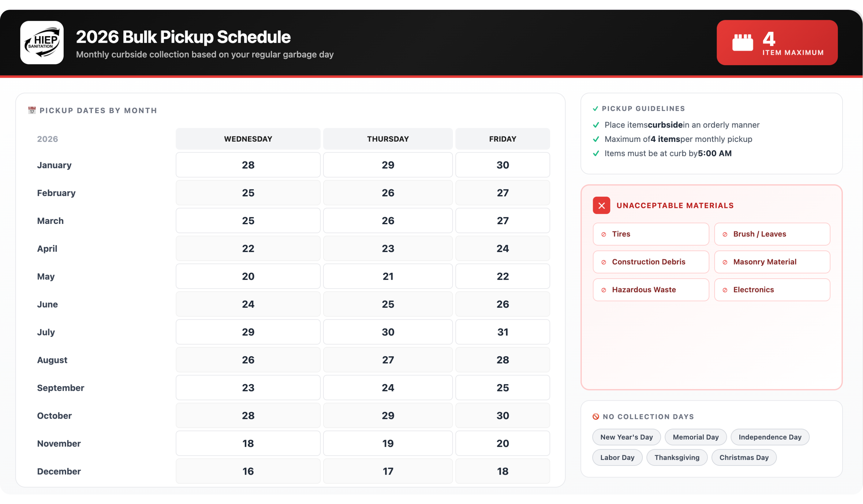Click the calendar icon in the red badge

pyautogui.click(x=742, y=43)
